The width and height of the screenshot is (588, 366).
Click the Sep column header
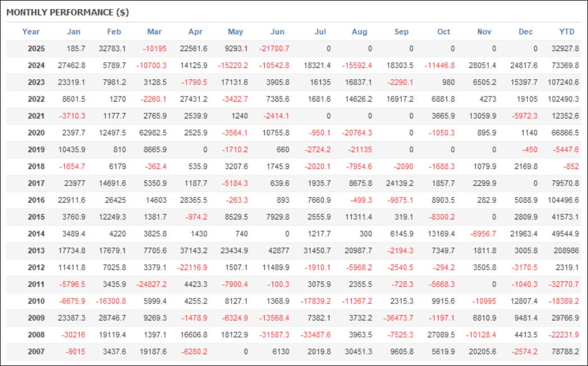point(401,32)
